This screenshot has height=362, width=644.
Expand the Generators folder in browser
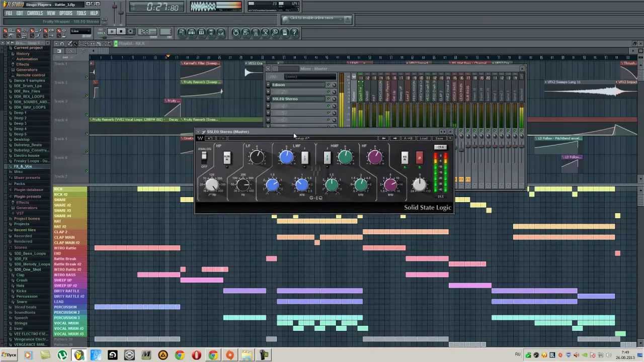(27, 69)
